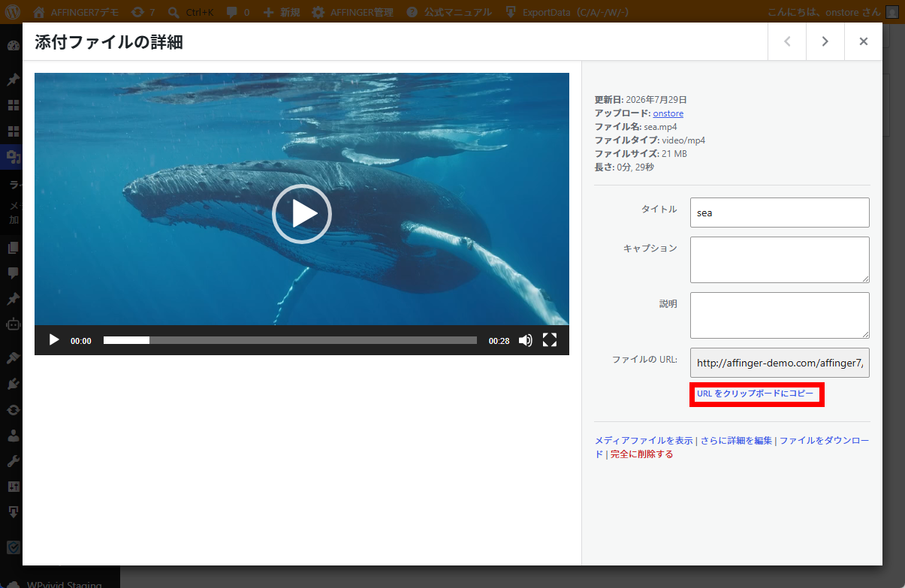Go to next attachment with right chevron
Viewport: 905px width, 588px height.
point(825,41)
